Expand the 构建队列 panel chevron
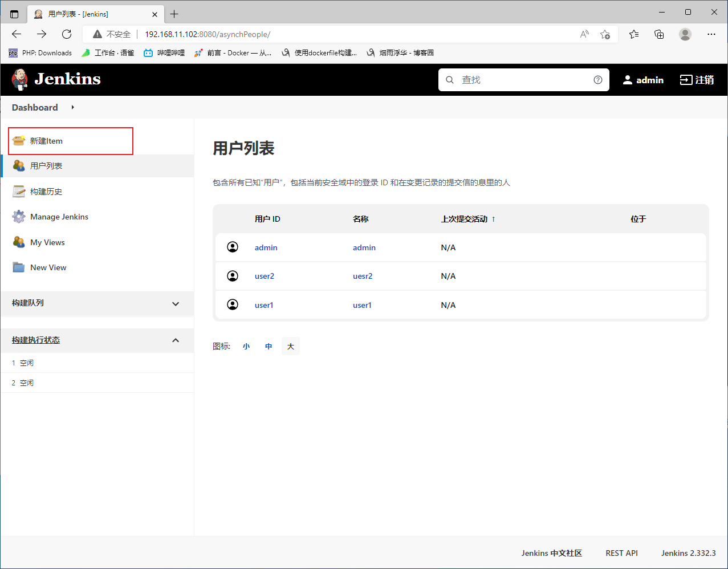Screen dimensions: 728x569 click(176, 304)
